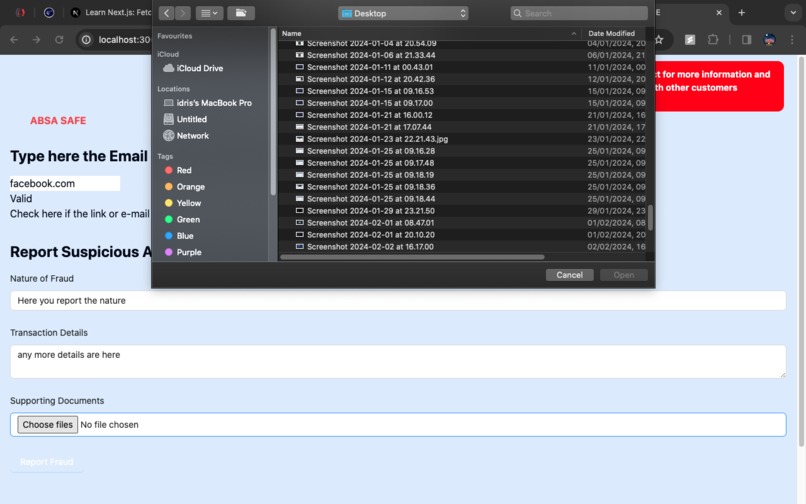Click the site info icon in address bar
This screenshot has width=806, height=504.
click(86, 40)
